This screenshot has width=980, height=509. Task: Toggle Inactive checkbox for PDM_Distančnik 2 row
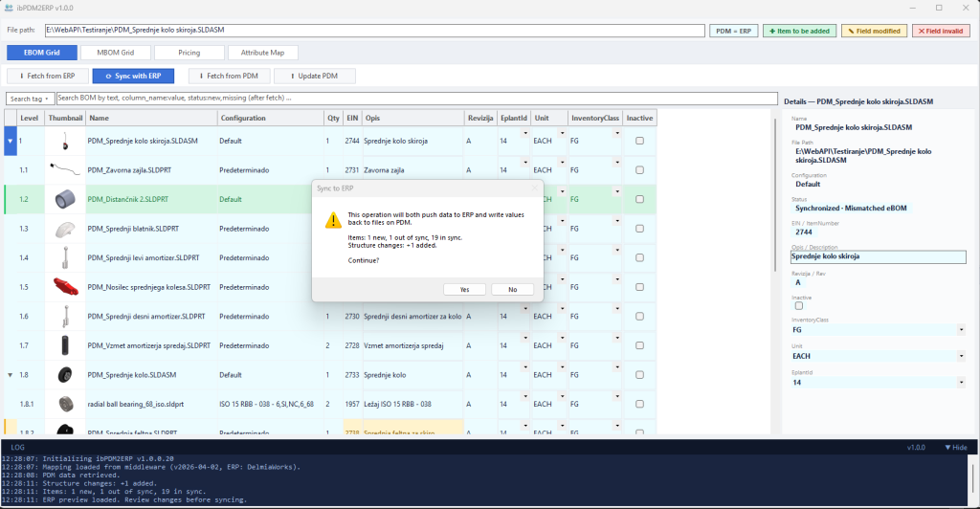(639, 199)
